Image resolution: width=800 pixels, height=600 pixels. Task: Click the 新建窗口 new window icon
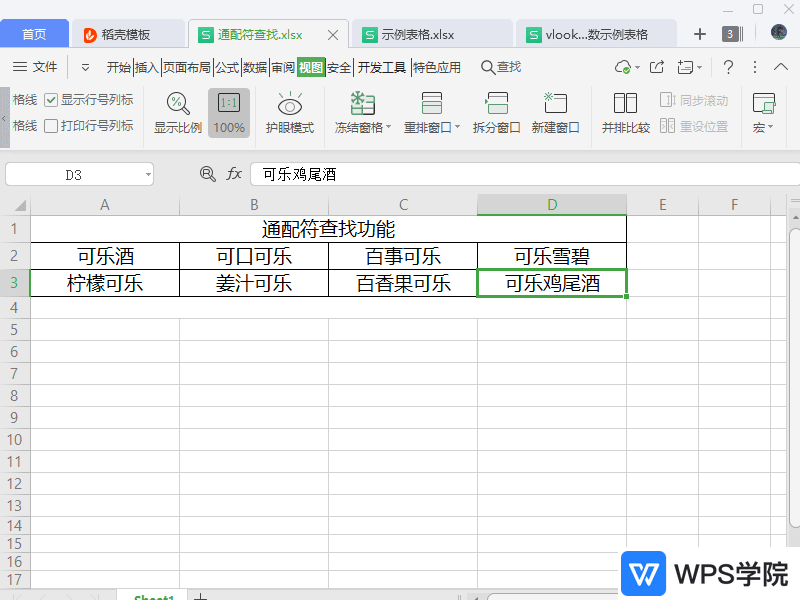pyautogui.click(x=555, y=104)
